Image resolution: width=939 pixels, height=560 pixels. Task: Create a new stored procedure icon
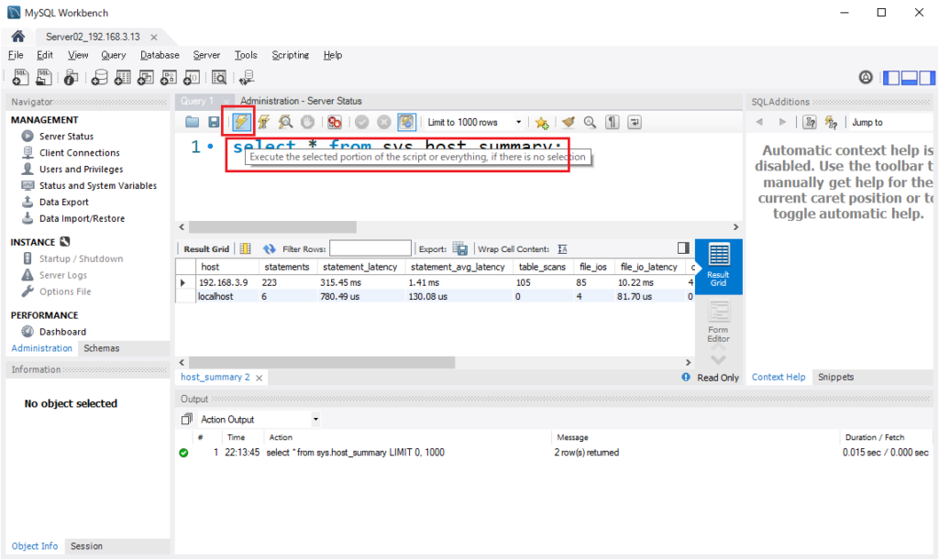coord(169,77)
